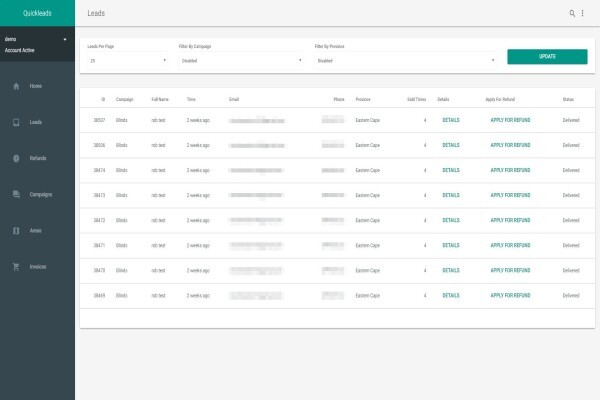Click the Campaign column header
Viewport: 600px width, 400px height.
[x=124, y=99]
